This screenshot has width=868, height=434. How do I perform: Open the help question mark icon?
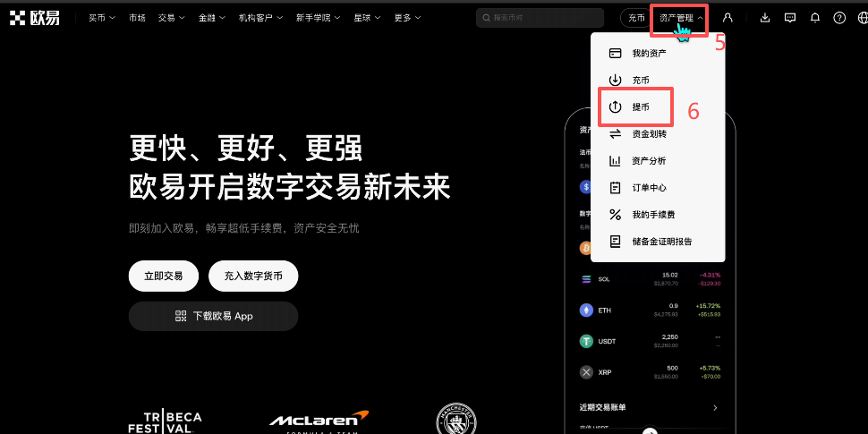pyautogui.click(x=839, y=18)
